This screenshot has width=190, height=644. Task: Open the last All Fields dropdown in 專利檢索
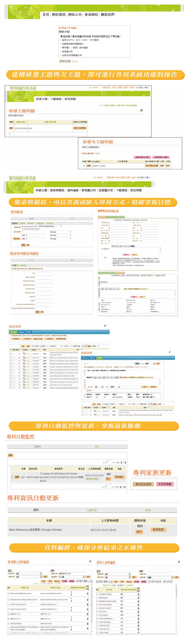pos(60,239)
